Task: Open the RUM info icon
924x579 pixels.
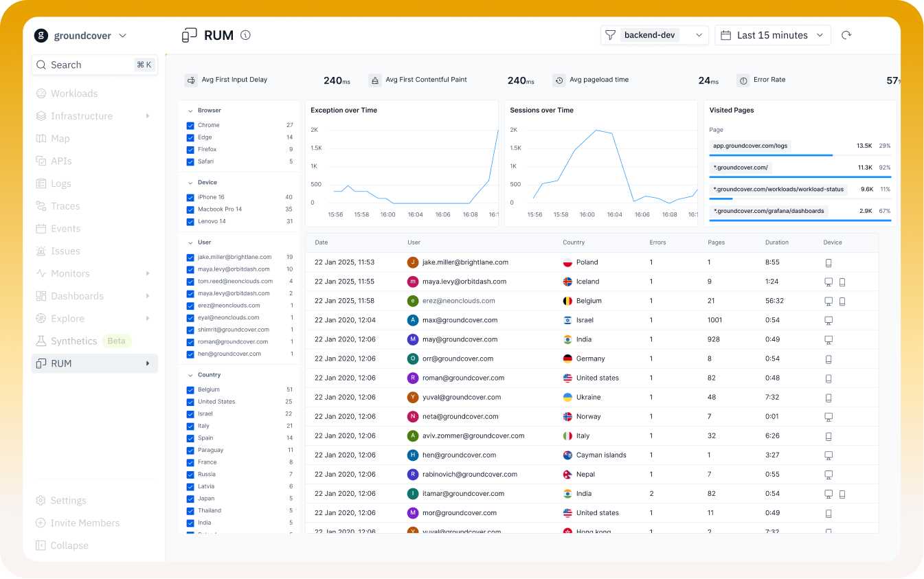Action: pos(245,35)
